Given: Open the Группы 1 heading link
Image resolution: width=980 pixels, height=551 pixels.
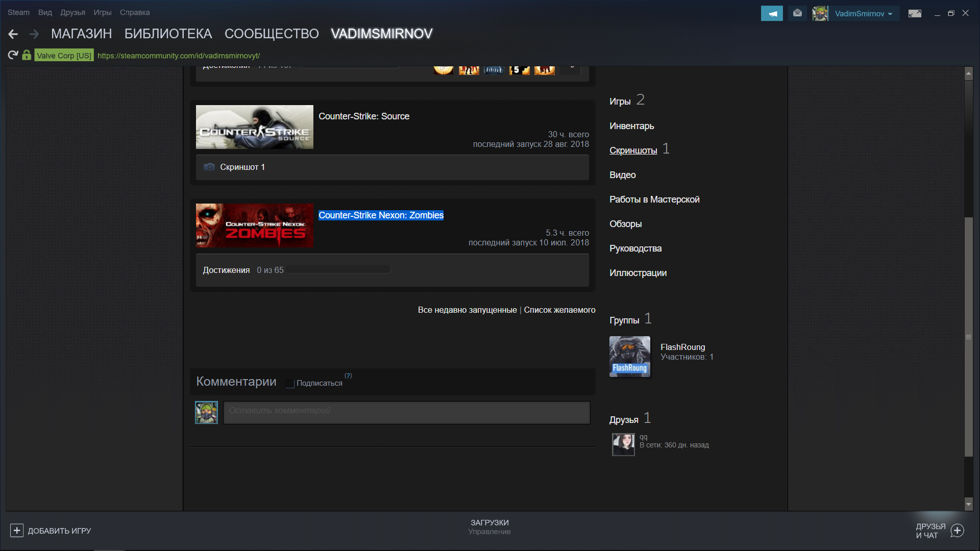Looking at the screenshot, I should coord(630,319).
